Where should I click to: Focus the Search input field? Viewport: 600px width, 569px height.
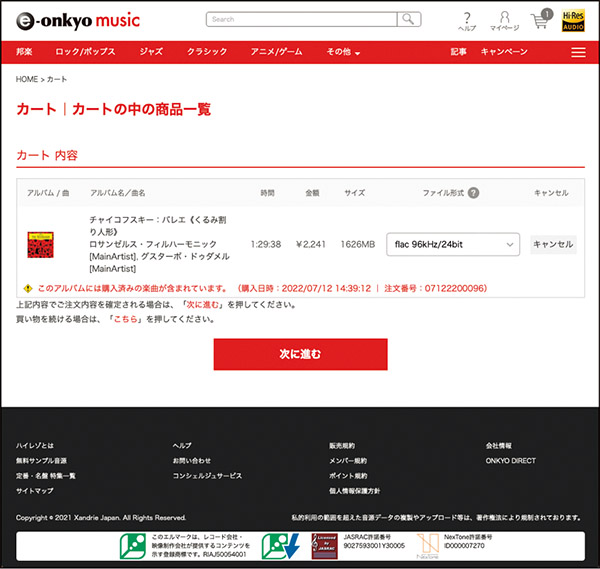301,19
